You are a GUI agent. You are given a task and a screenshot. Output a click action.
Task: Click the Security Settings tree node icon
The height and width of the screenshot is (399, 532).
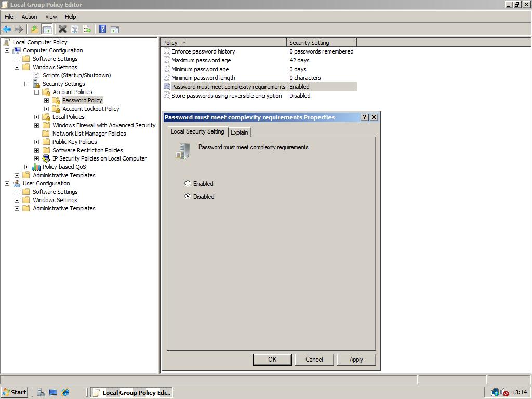[x=36, y=84]
